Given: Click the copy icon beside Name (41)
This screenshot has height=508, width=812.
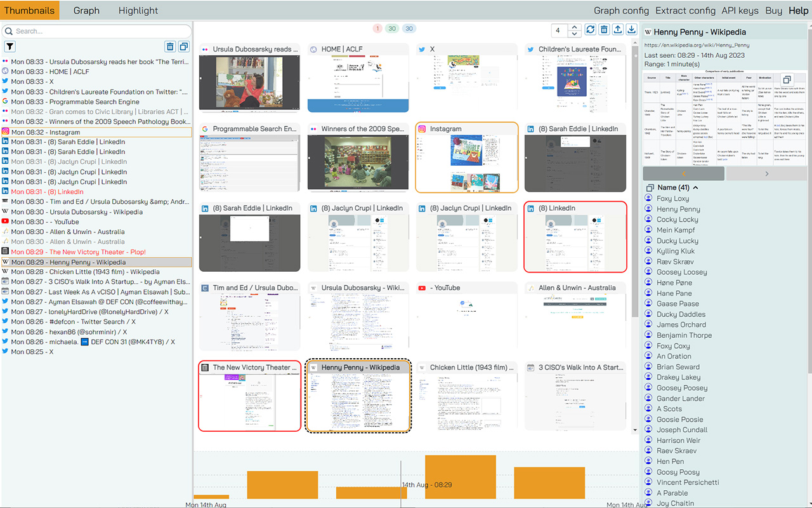Looking at the screenshot, I should coord(649,188).
